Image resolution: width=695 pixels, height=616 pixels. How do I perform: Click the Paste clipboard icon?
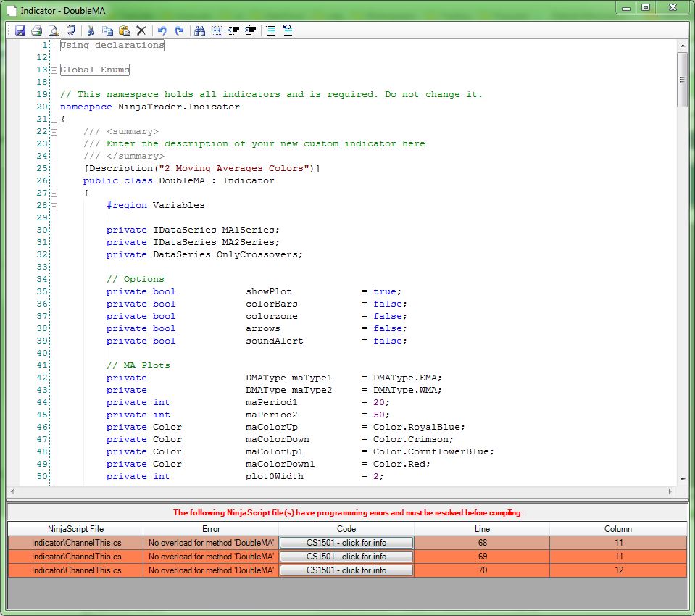point(124,30)
